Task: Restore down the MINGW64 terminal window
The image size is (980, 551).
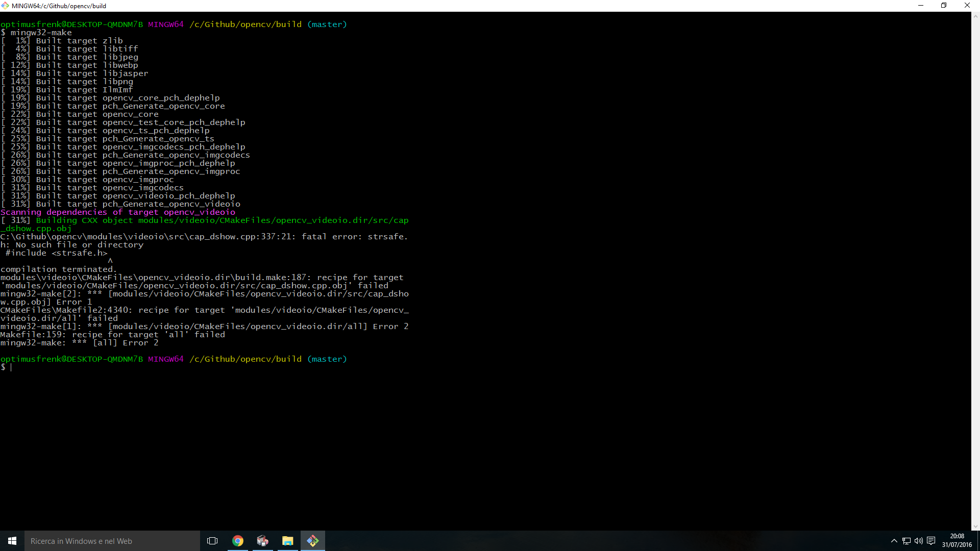Action: tap(944, 6)
